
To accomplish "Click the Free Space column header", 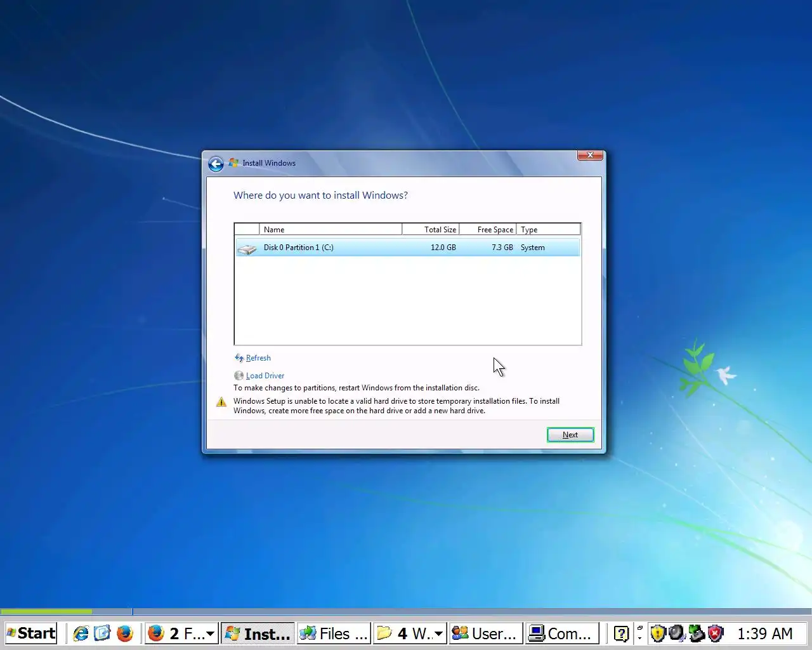I will [488, 230].
